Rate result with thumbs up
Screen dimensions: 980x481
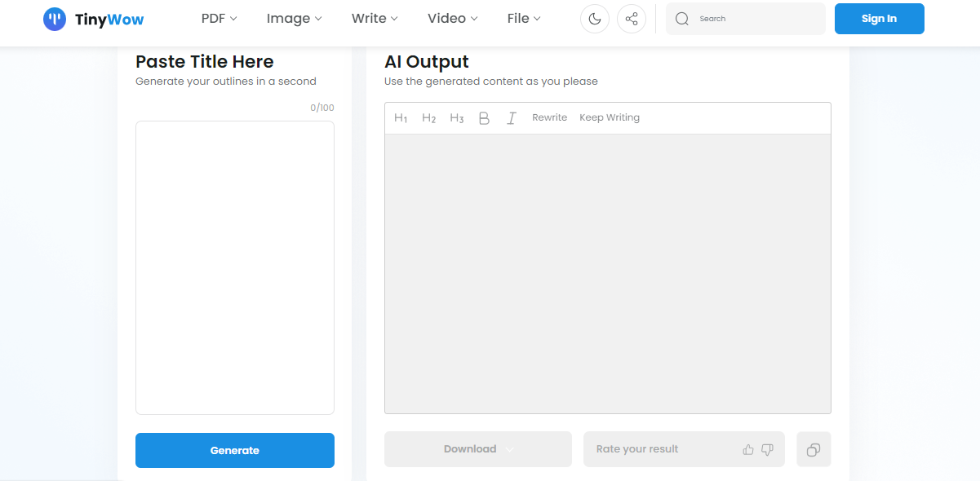click(748, 449)
